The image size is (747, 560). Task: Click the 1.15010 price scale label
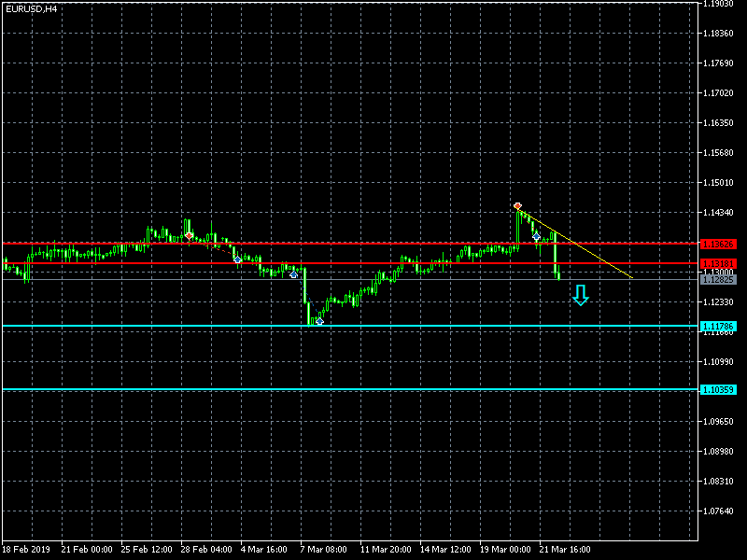(x=718, y=183)
